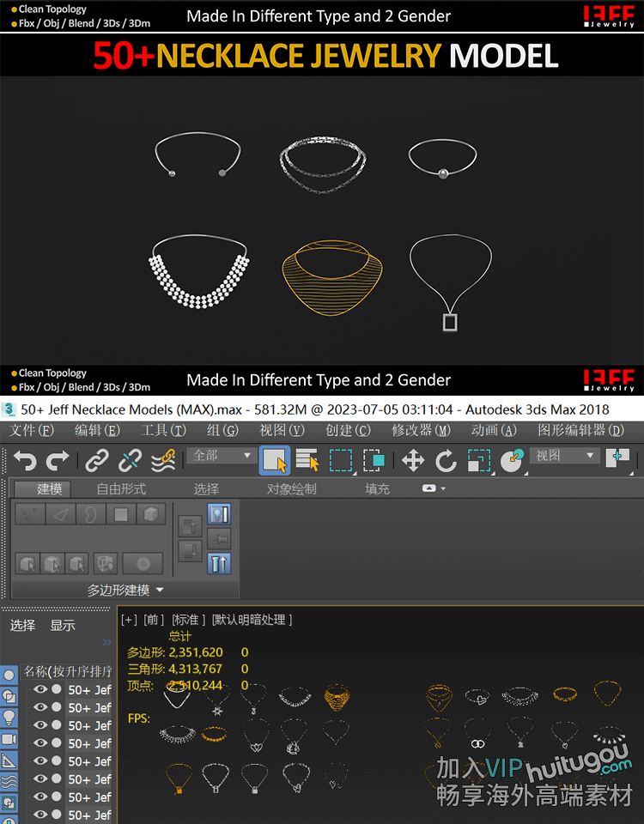Switch to the 自由形式 ribbon tab
This screenshot has width=644, height=824.
(121, 488)
